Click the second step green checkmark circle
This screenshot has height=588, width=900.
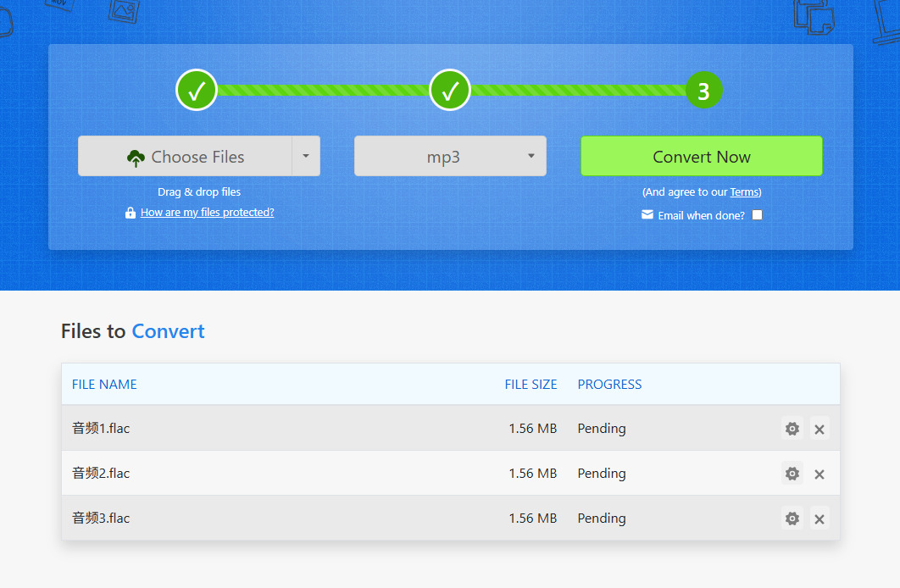click(450, 90)
